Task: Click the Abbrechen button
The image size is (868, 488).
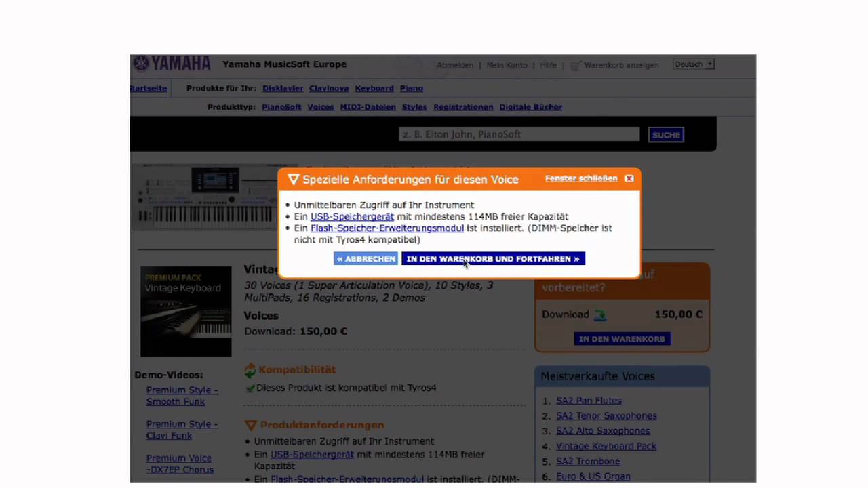Action: 366,259
